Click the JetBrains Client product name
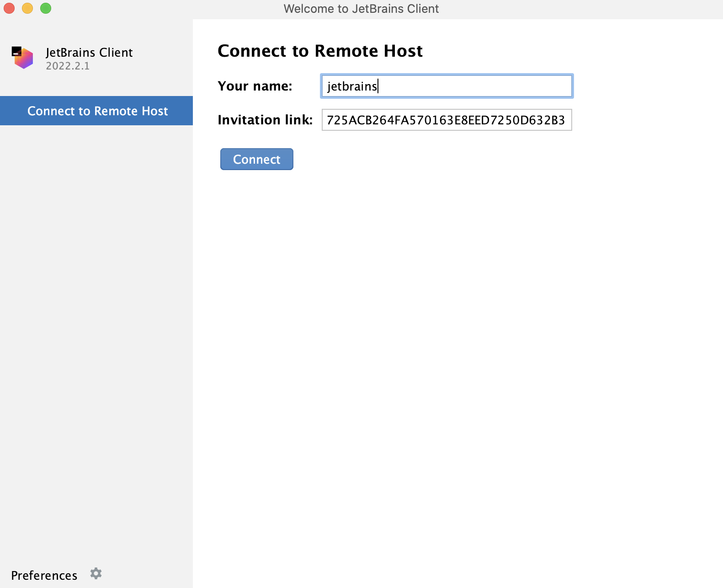 tap(89, 53)
